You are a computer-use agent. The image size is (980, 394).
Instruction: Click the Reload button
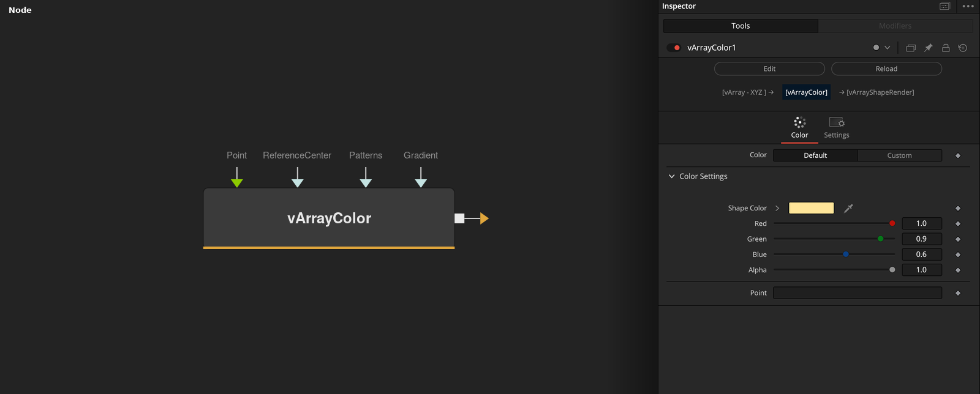coord(886,69)
